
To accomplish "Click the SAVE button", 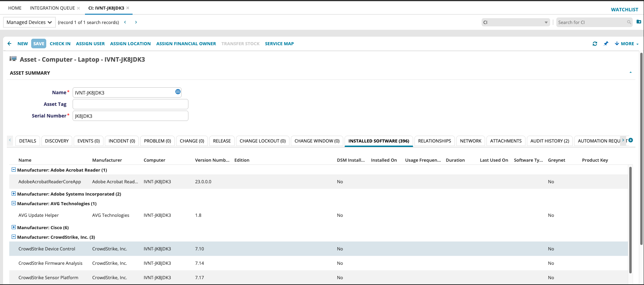I will (x=39, y=44).
